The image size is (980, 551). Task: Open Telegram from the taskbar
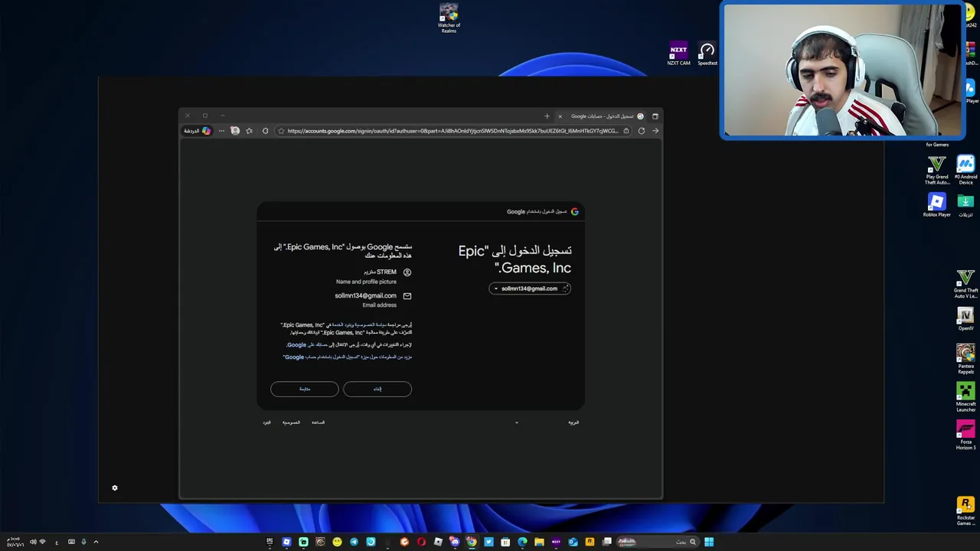coord(354,542)
